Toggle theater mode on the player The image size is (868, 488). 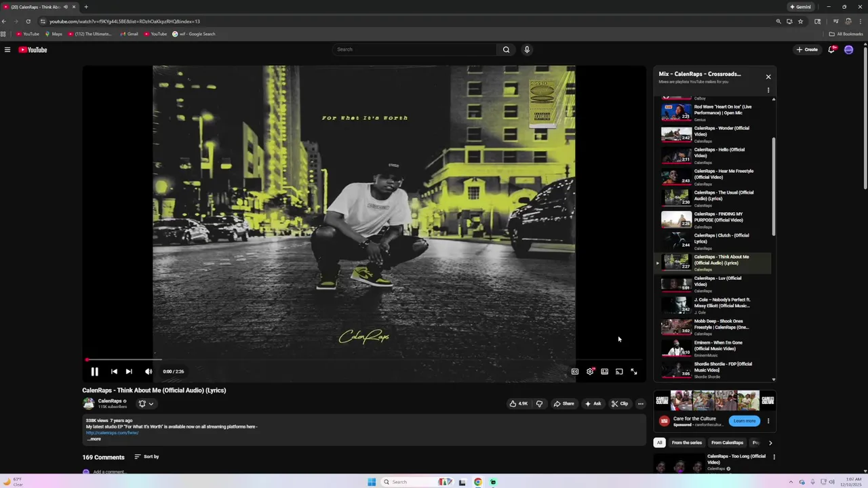point(604,371)
